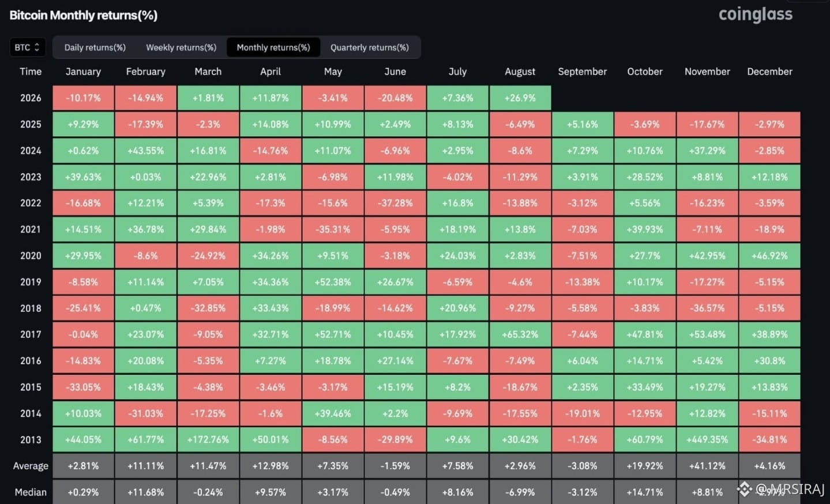Click the January column header
Image resolution: width=830 pixels, height=504 pixels.
pyautogui.click(x=83, y=72)
